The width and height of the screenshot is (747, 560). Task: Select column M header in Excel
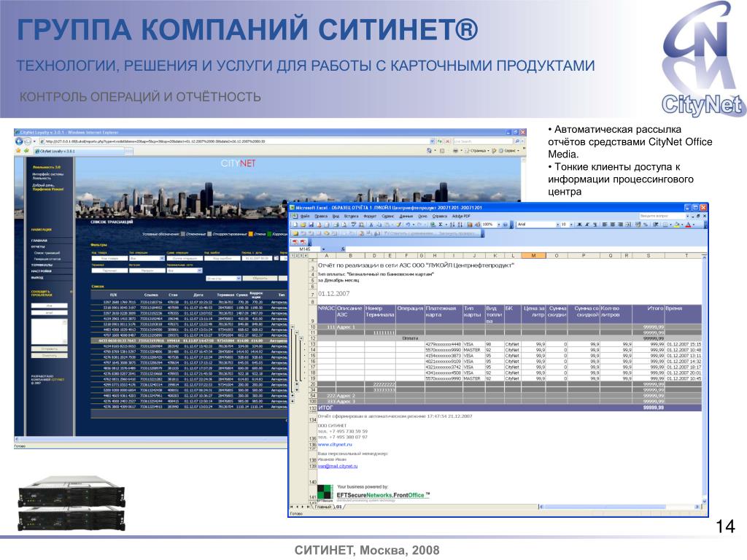(533, 256)
